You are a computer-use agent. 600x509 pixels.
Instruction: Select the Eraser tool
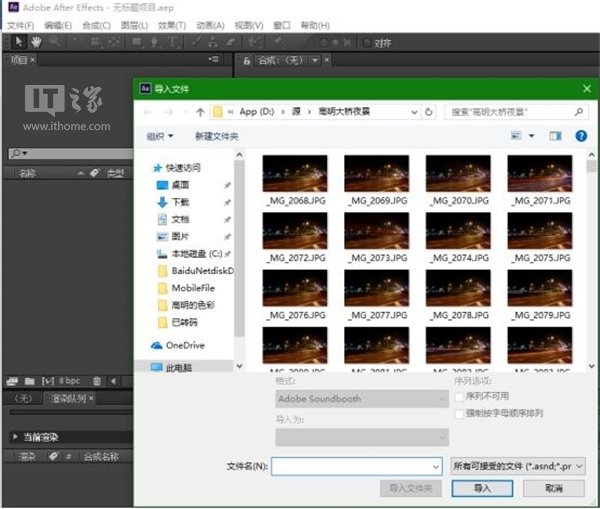click(230, 42)
